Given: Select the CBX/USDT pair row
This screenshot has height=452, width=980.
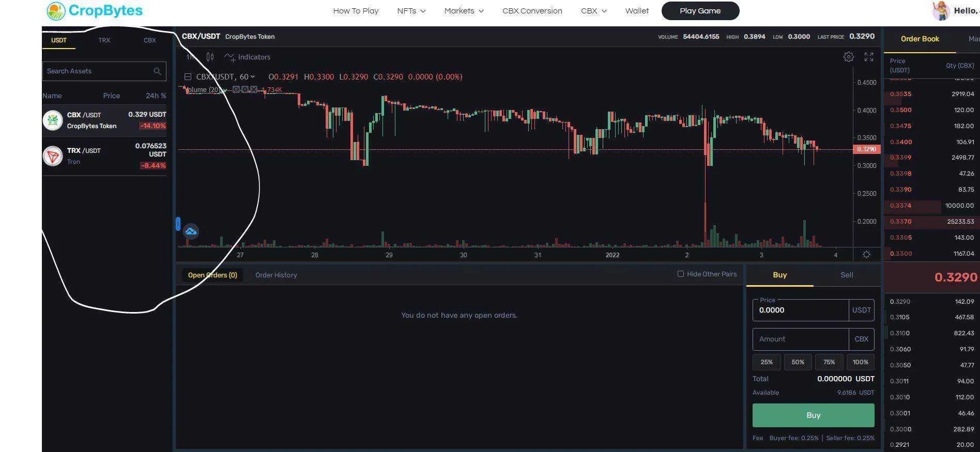Looking at the screenshot, I should 104,120.
